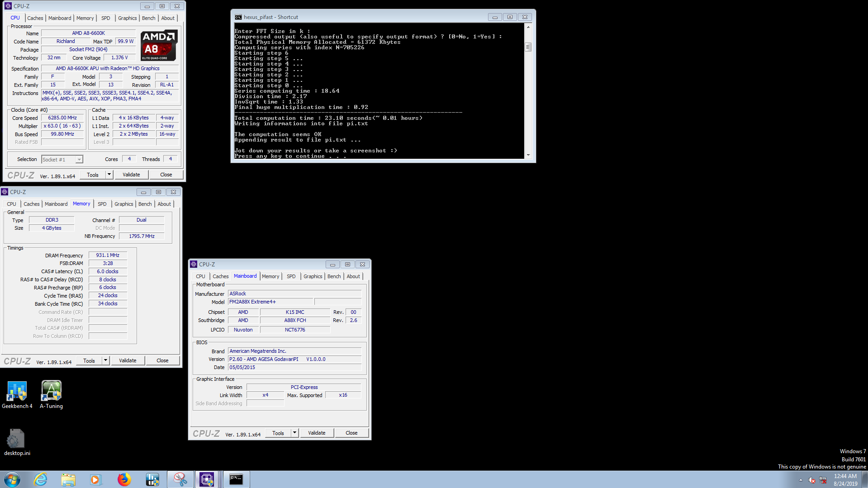
Task: Click Core Speed value 6285.00 MHz
Action: click(x=62, y=118)
